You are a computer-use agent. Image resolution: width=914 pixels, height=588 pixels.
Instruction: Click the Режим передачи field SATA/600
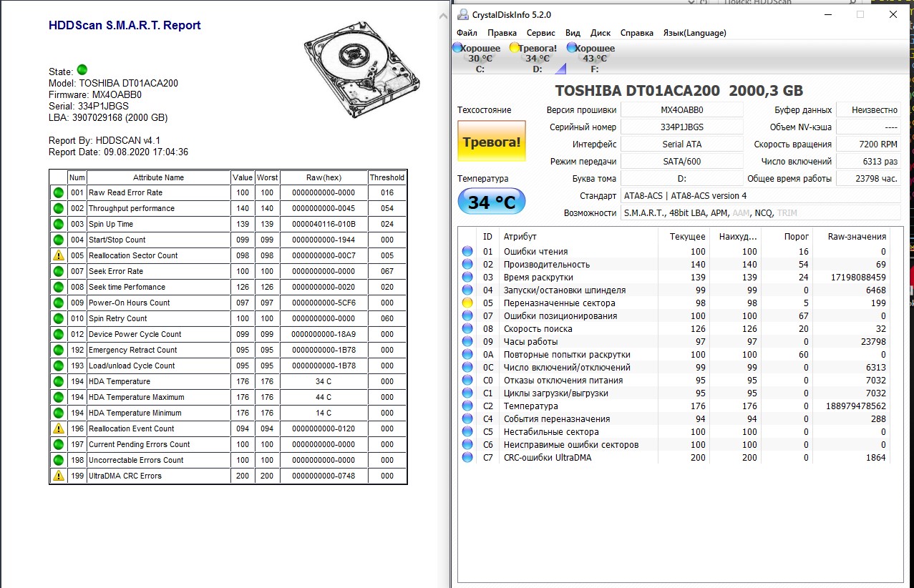click(681, 162)
